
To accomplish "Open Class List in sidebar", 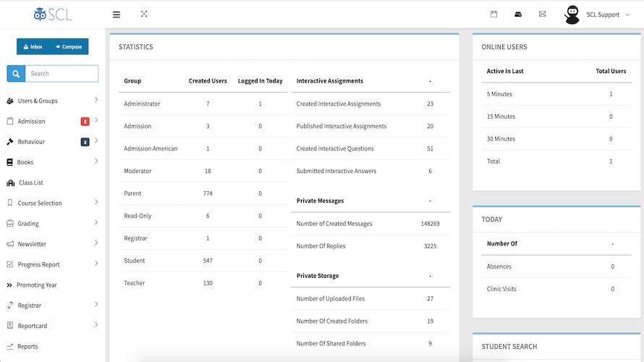I will click(31, 182).
